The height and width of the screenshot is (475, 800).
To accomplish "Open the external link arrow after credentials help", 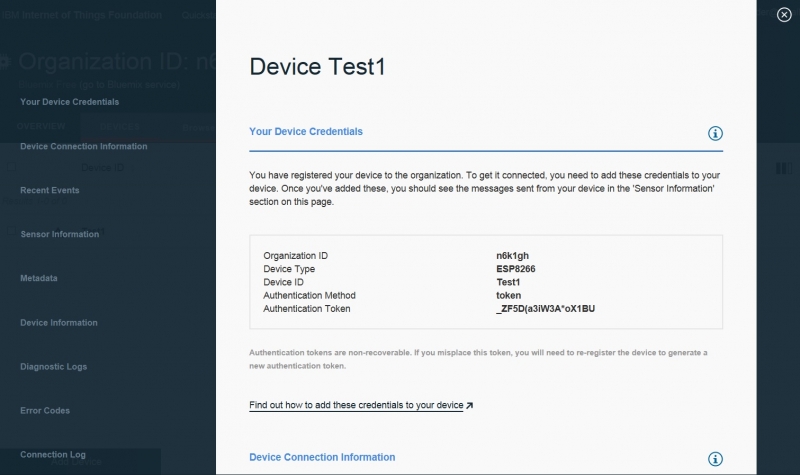I will point(470,406).
